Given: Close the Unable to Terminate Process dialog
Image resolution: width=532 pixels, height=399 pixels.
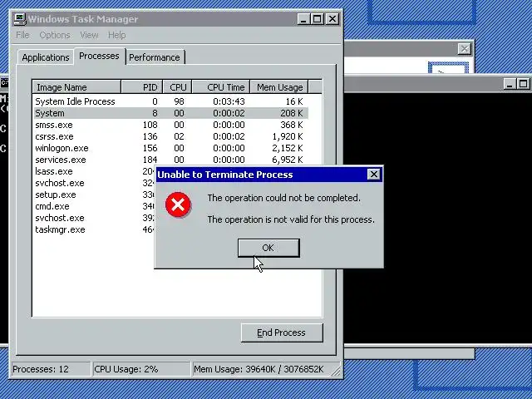Looking at the screenshot, I should pyautogui.click(x=373, y=175).
